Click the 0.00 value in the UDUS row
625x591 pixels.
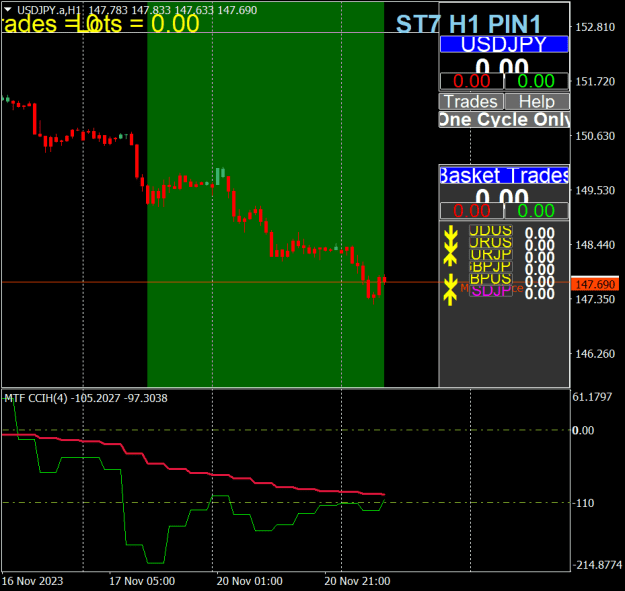540,233
